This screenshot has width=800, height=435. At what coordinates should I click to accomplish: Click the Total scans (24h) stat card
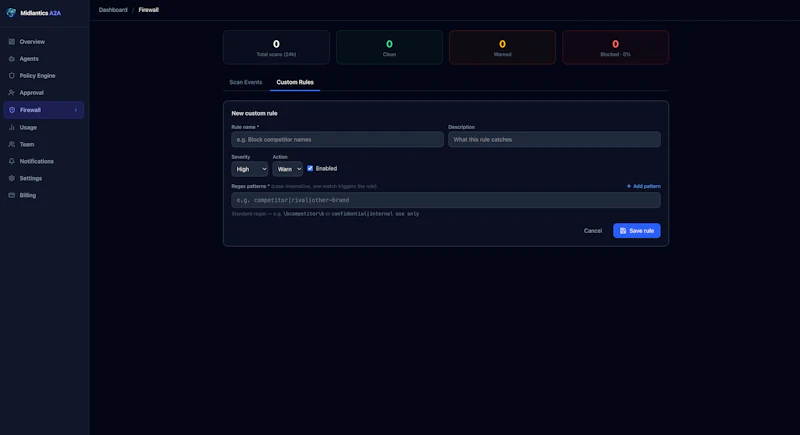(x=276, y=47)
